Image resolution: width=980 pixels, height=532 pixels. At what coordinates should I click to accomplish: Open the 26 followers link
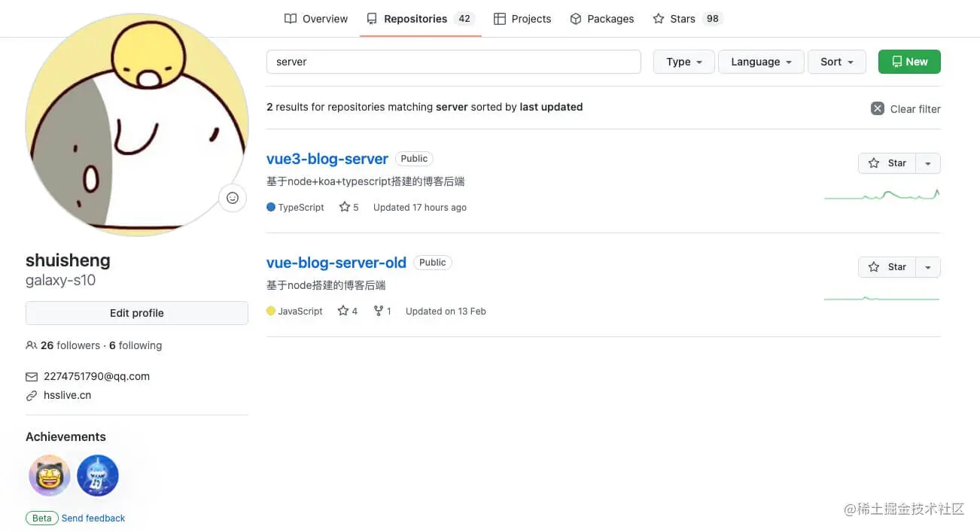pyautogui.click(x=70, y=345)
